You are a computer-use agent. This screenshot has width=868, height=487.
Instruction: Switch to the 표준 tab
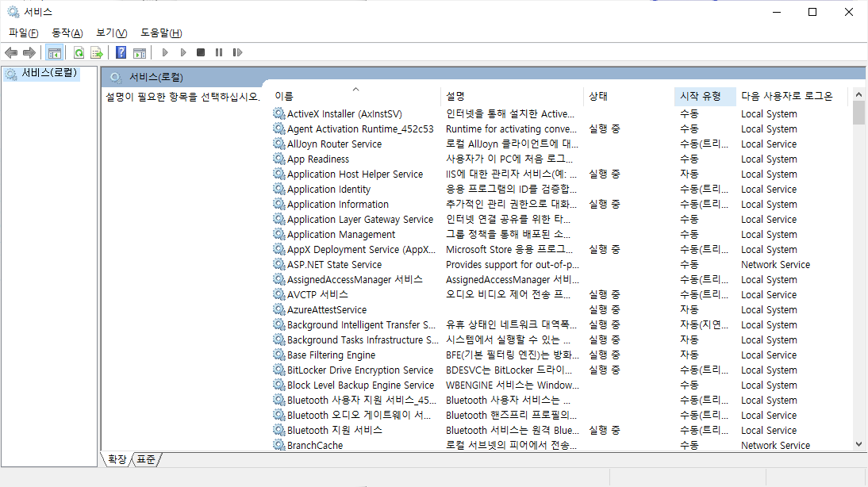[x=146, y=459]
